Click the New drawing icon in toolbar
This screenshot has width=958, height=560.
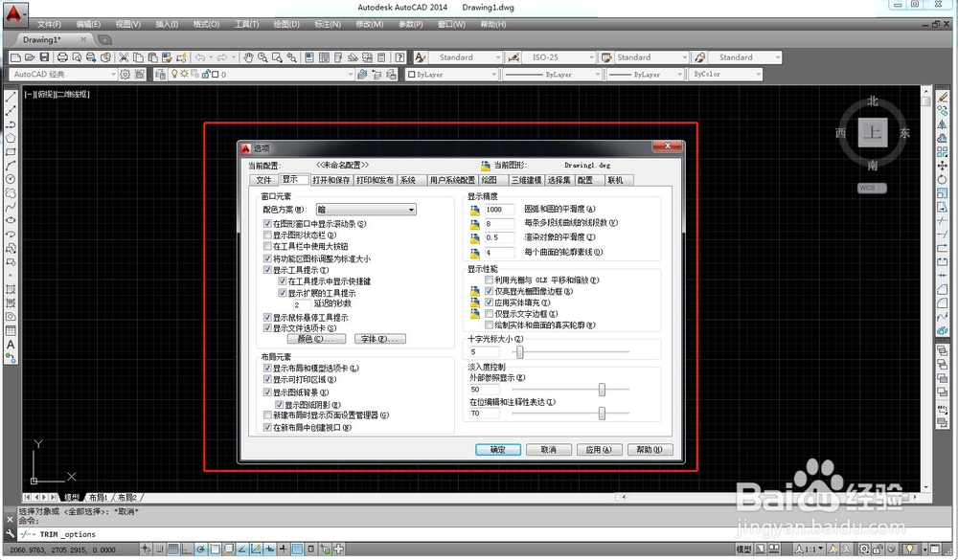pyautogui.click(x=16, y=57)
